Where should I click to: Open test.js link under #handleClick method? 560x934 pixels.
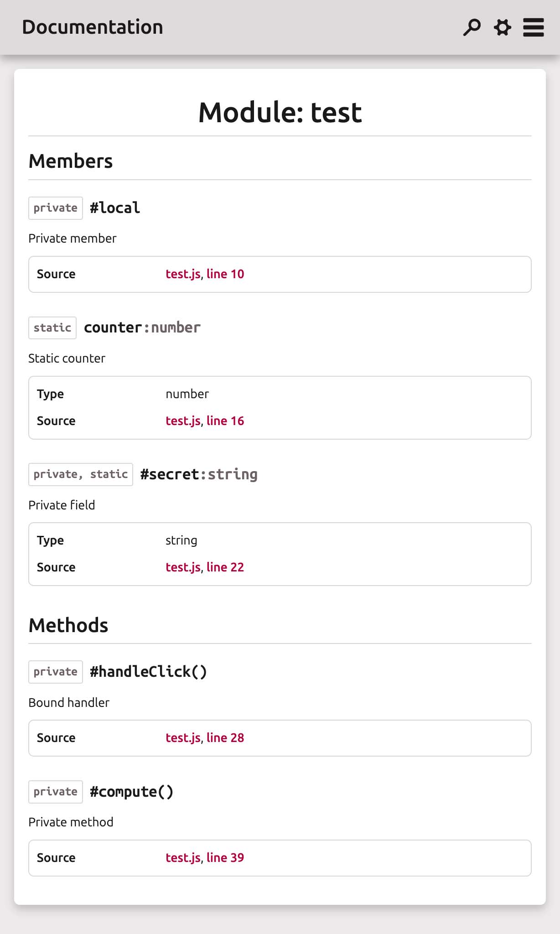click(183, 738)
